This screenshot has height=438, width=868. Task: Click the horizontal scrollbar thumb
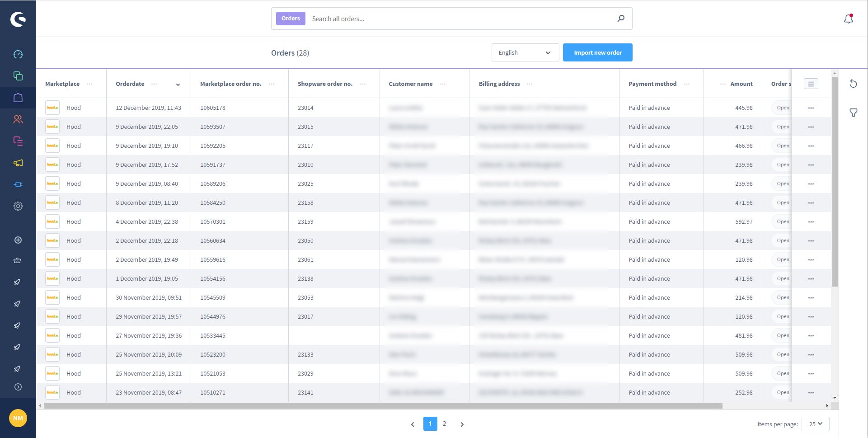click(x=383, y=405)
